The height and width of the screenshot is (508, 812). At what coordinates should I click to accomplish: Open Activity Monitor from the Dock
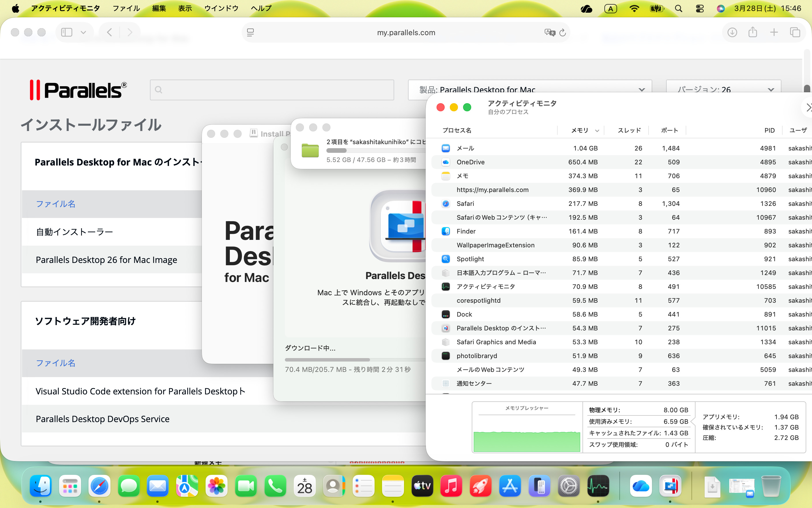pos(598,486)
